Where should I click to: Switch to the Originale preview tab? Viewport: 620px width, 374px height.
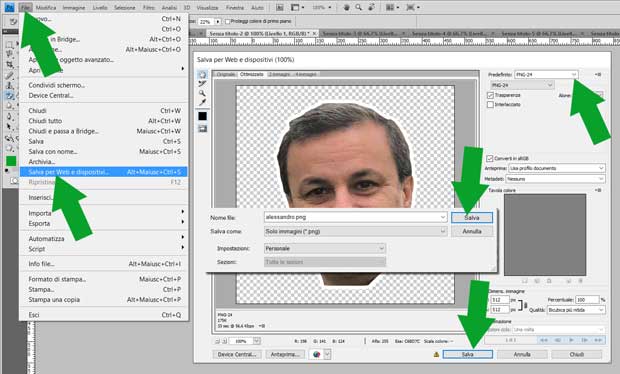point(226,74)
